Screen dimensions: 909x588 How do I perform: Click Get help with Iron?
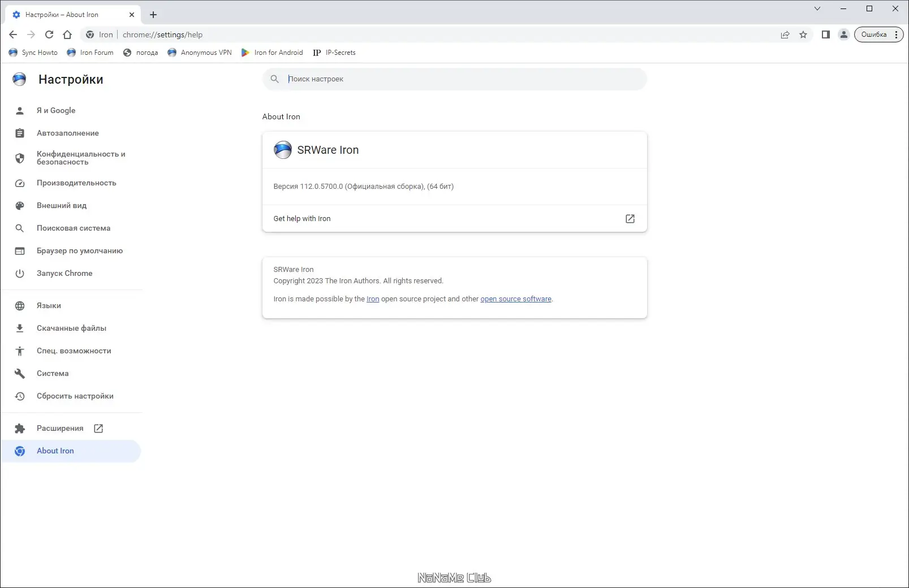(302, 218)
